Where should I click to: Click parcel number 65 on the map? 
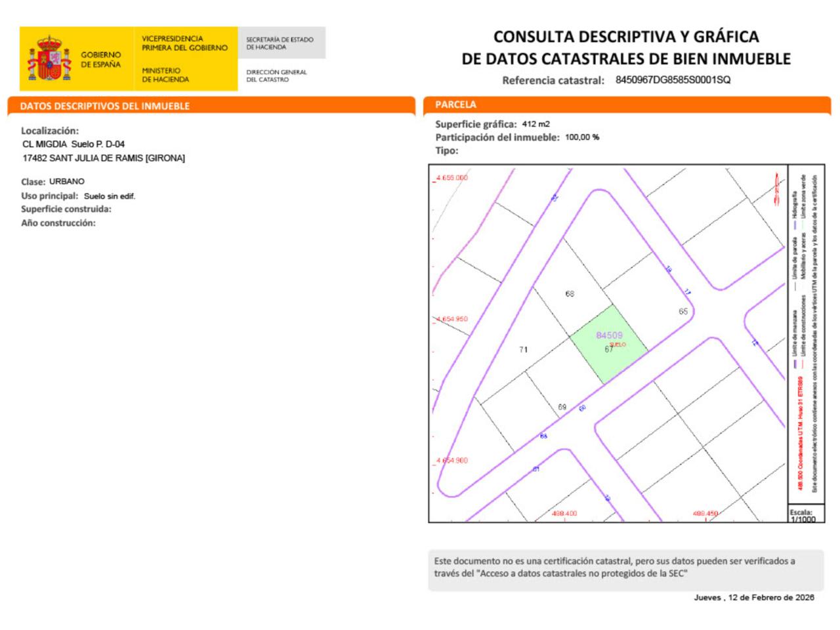tap(683, 311)
